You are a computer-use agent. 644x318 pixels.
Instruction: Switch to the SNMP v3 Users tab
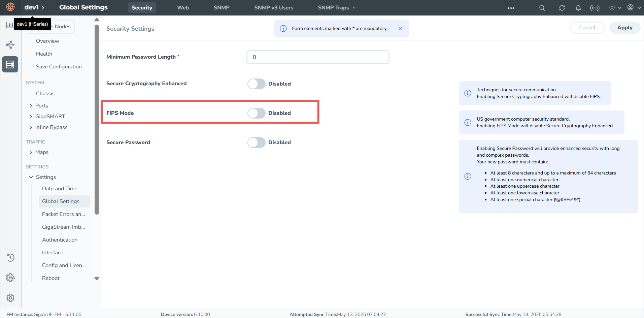(x=273, y=8)
